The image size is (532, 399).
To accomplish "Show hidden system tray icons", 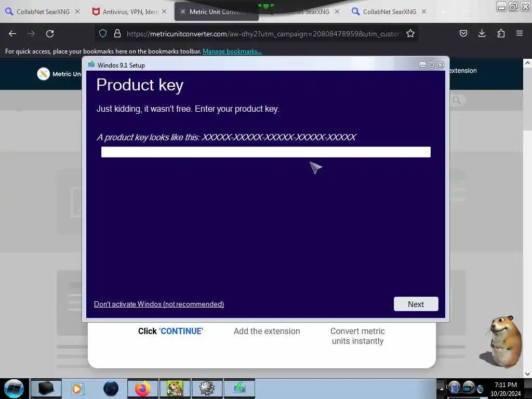I will (442, 389).
